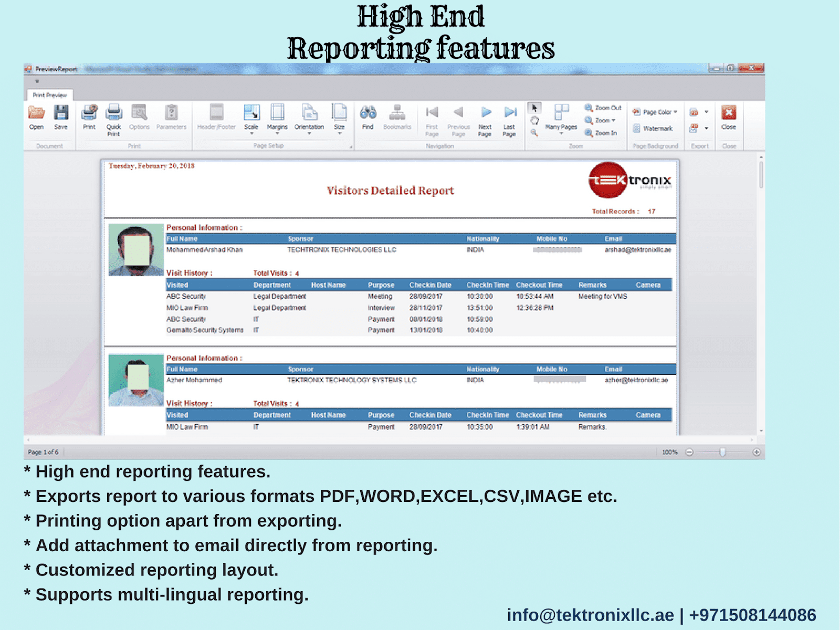
Task: Jump to the Last Page
Action: click(510, 112)
